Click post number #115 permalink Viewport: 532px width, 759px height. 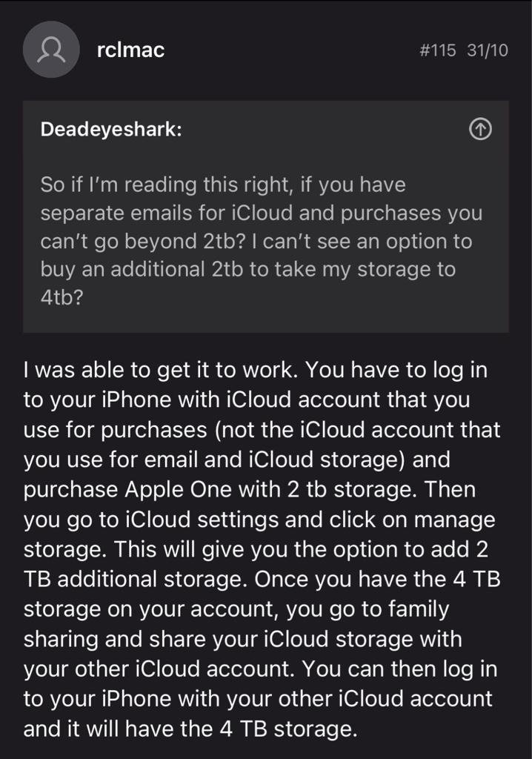click(437, 52)
